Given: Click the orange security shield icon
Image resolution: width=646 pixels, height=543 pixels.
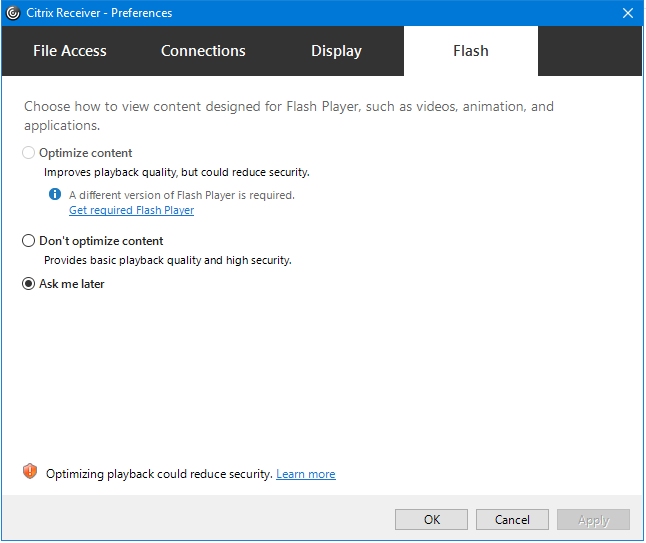Looking at the screenshot, I should 30,471.
